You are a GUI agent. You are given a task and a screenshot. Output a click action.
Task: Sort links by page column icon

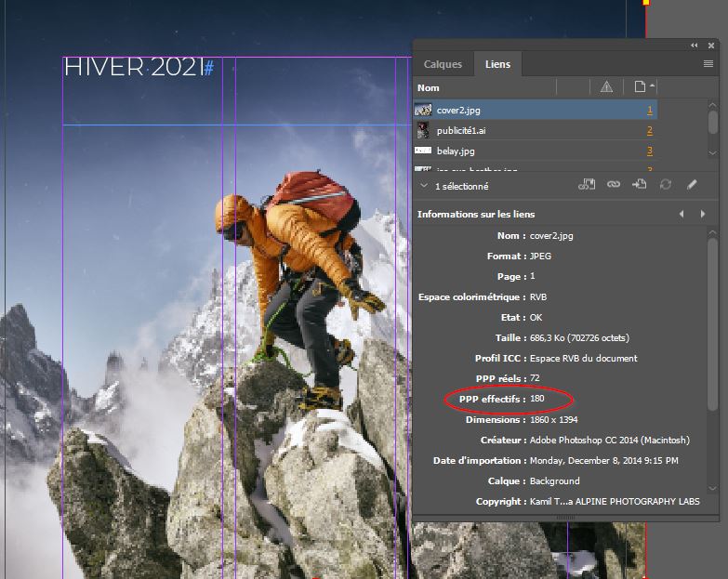point(641,86)
